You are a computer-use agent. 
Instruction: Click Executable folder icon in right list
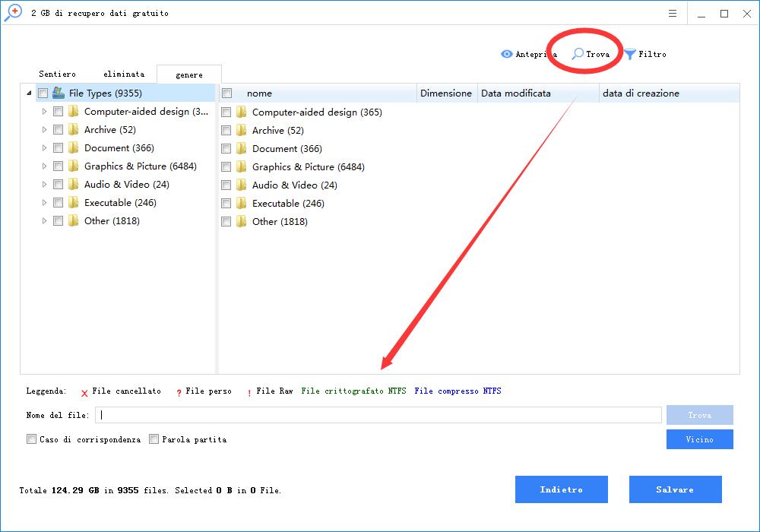242,203
